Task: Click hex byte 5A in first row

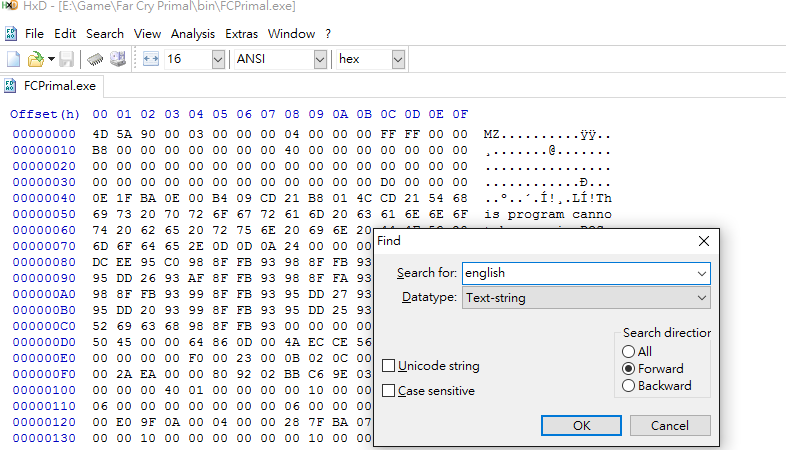Action: 124,134
